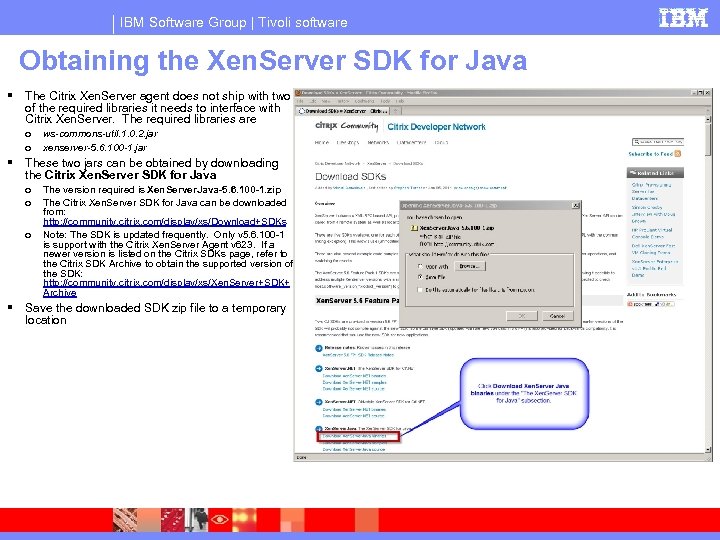Click the blue arrow icon beside Release notes

pyautogui.click(x=319, y=348)
